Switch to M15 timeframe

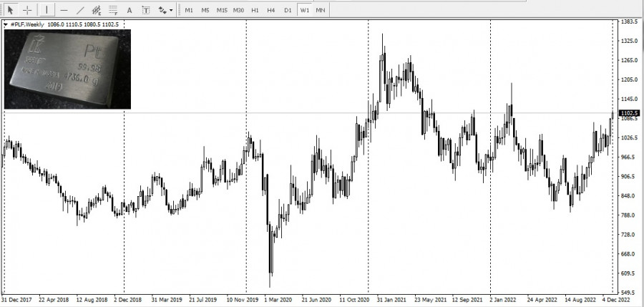[x=222, y=10]
